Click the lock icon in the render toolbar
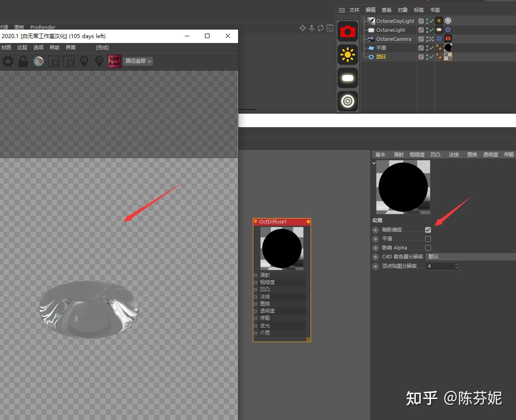Screen dimensions: 516x420 [x=23, y=61]
